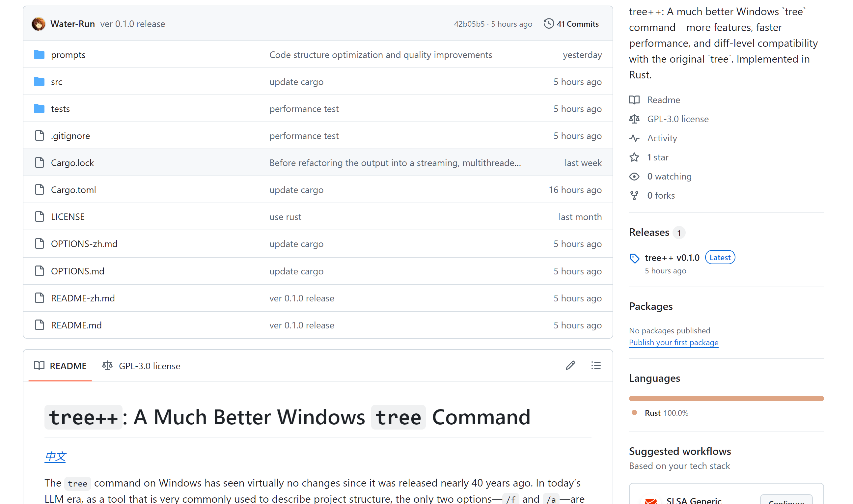853x504 pixels.
Task: Enable watching by clicking 0 watching
Action: [669, 176]
